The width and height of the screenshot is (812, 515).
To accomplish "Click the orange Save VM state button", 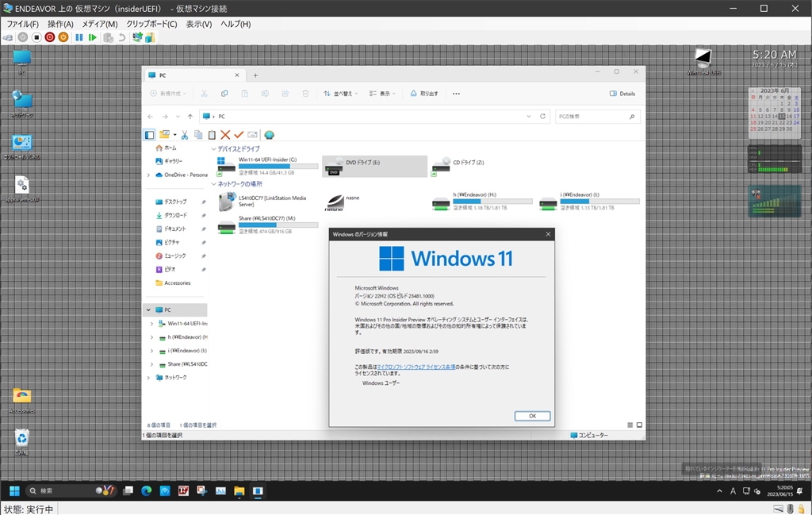I will 63,37.
